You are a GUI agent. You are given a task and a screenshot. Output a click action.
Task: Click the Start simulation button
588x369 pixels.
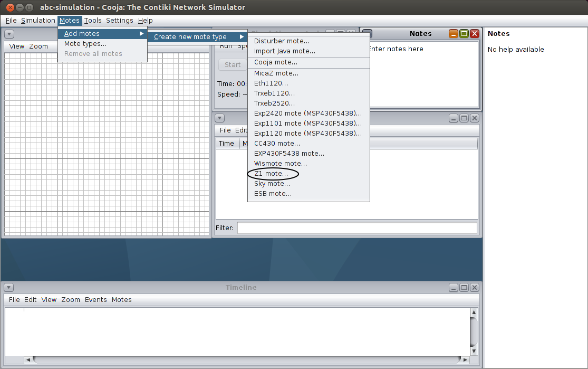[x=233, y=64]
